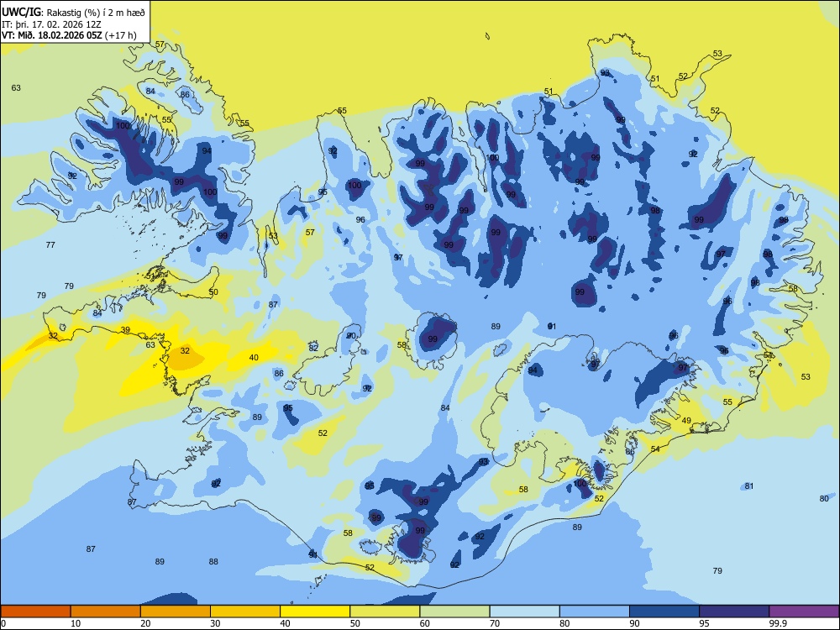The image size is (840, 630).
Task: Select the purple 99.9+ legend swatch
Action: pos(804,612)
